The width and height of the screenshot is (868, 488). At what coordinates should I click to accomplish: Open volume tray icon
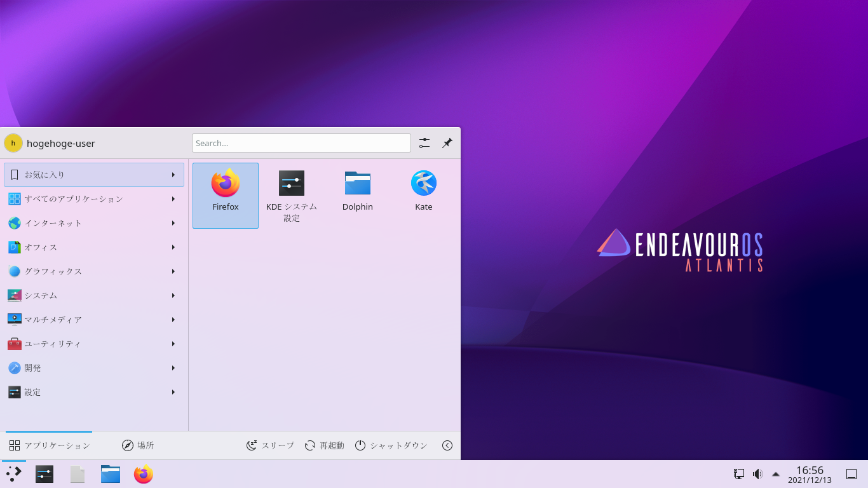point(757,474)
